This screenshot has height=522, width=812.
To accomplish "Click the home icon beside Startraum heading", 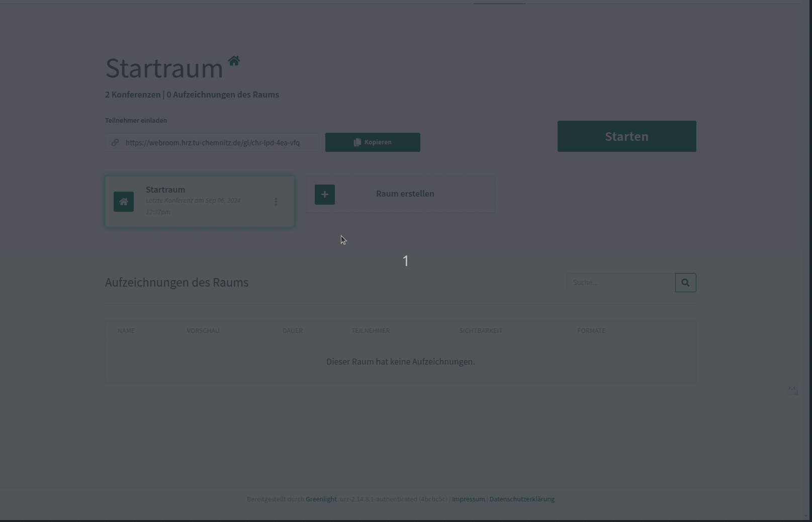I will [234, 61].
